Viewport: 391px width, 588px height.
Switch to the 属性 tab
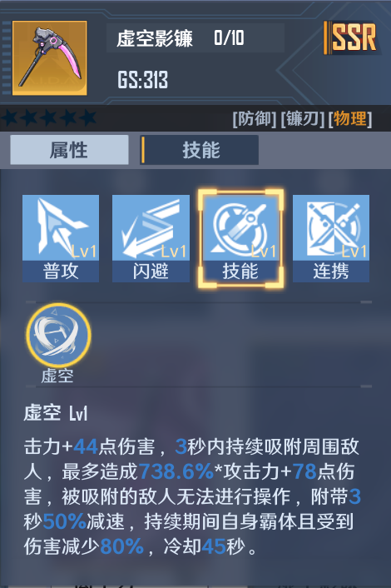(x=69, y=150)
